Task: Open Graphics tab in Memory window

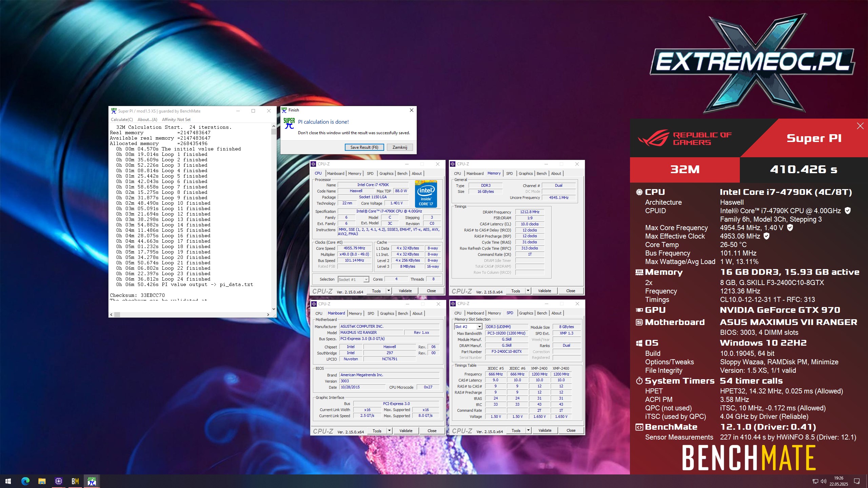Action: [x=526, y=174]
